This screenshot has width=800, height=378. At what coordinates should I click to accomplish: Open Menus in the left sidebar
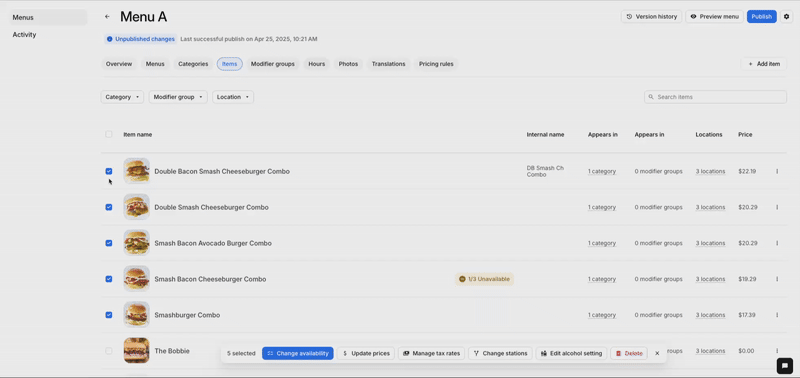pyautogui.click(x=48, y=17)
